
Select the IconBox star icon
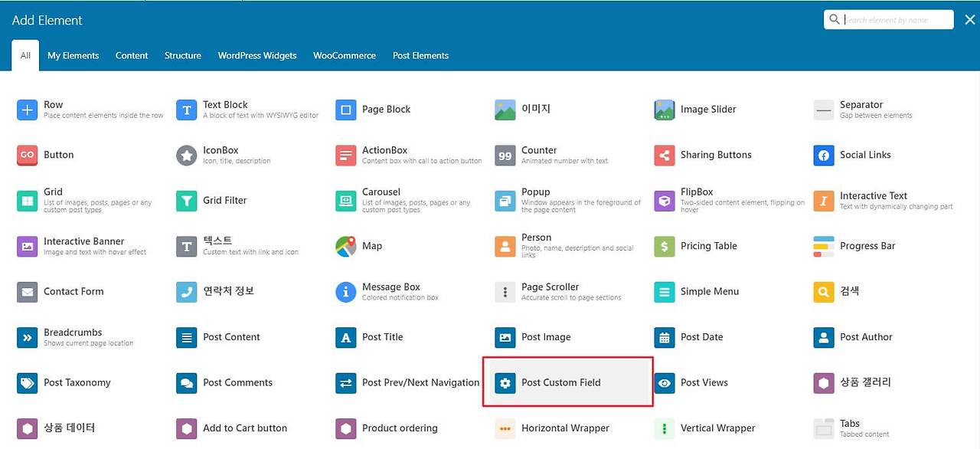tap(187, 155)
